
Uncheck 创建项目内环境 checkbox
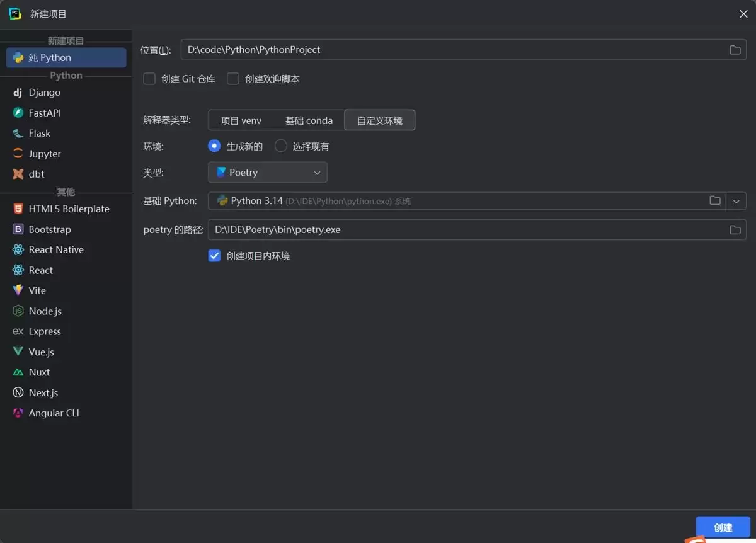pyautogui.click(x=214, y=256)
